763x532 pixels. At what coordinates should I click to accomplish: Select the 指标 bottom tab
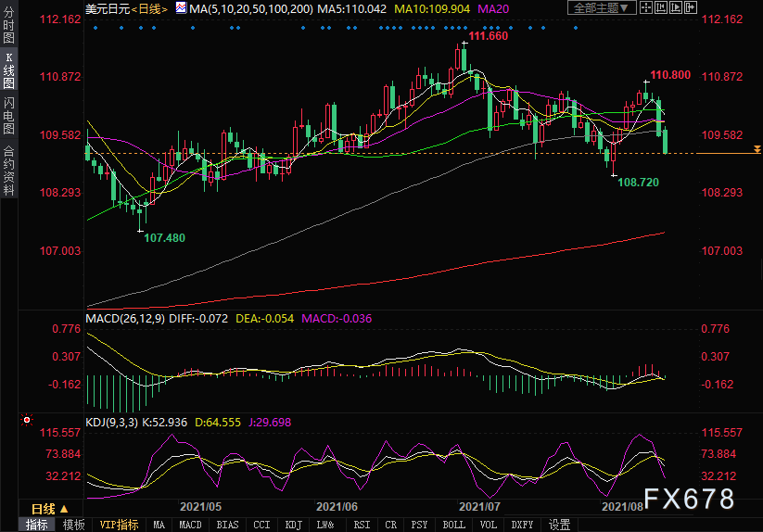coord(37,525)
